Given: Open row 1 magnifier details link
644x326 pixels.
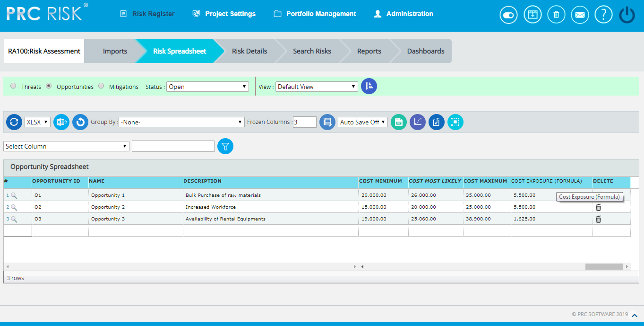Looking at the screenshot, I should (x=14, y=195).
